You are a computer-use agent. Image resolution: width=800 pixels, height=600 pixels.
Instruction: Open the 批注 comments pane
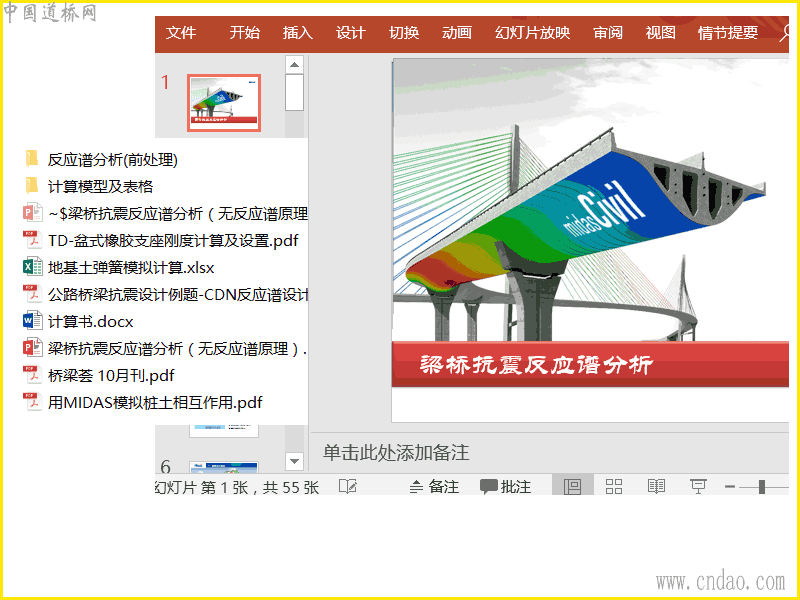pyautogui.click(x=506, y=487)
